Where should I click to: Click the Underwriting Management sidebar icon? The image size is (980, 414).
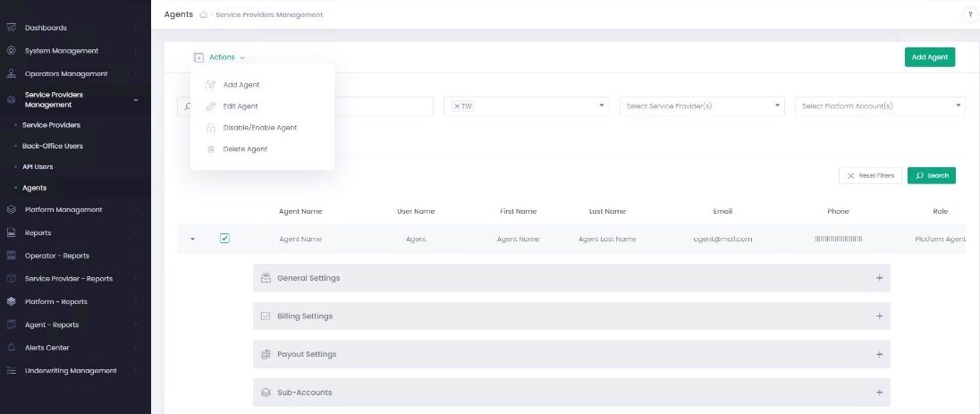coord(11,371)
